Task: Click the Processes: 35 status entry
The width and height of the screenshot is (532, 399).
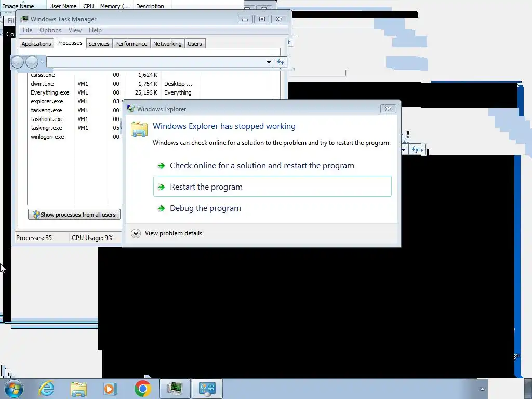Action: pos(34,238)
